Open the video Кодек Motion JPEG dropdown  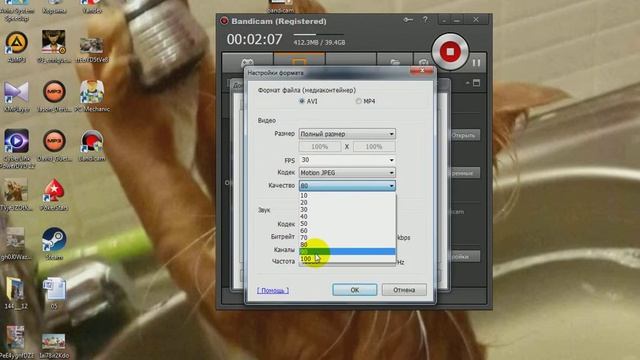(x=347, y=173)
